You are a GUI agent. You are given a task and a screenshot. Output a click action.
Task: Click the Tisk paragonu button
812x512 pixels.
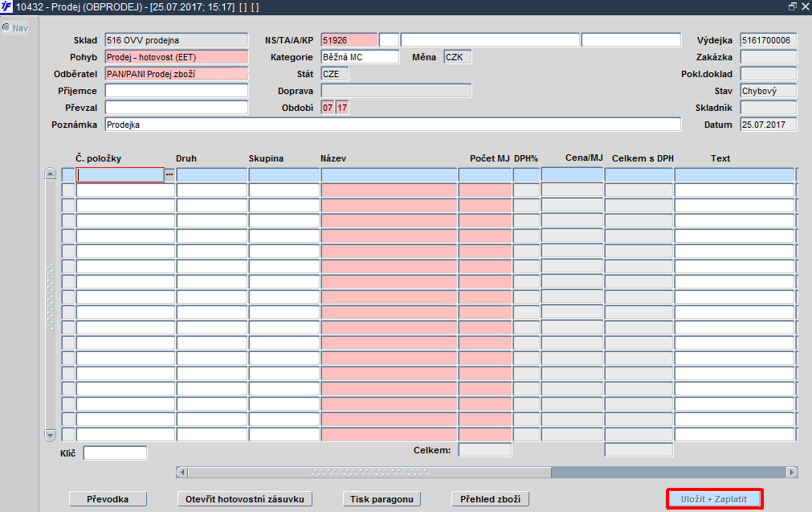(382, 499)
